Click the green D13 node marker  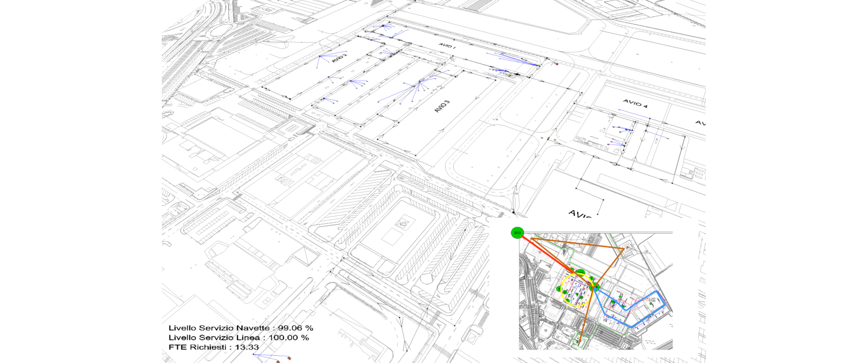point(517,233)
